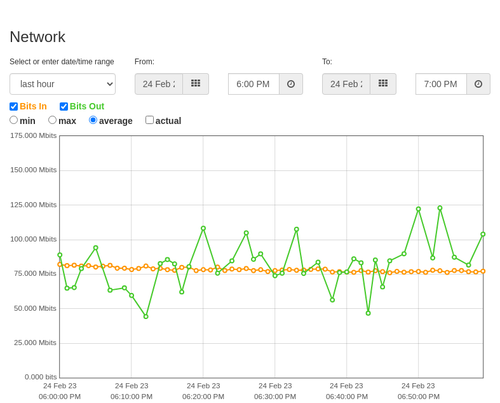Click the To time field 7:00 PM

click(x=441, y=84)
